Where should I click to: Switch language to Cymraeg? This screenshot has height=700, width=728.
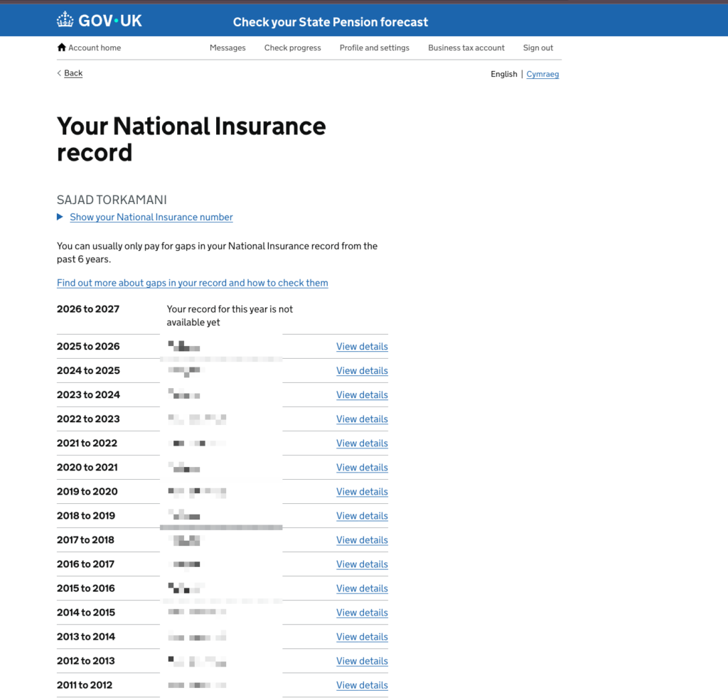(x=542, y=75)
